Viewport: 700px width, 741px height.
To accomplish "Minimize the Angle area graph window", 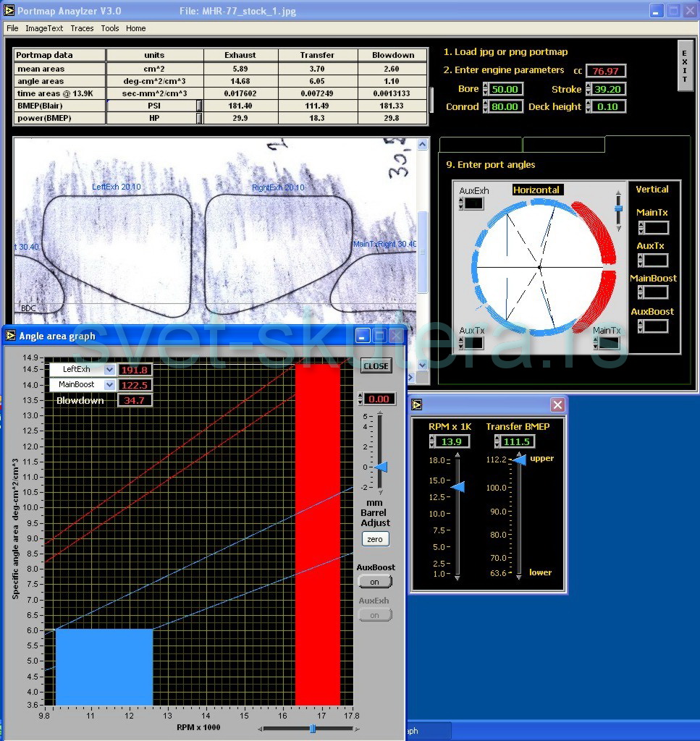I will [x=363, y=336].
